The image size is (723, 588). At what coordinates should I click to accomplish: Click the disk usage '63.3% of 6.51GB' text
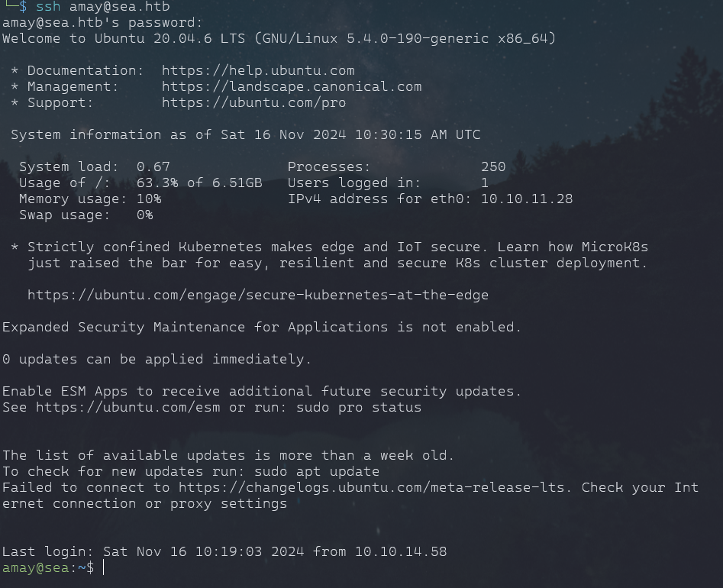pyautogui.click(x=199, y=183)
